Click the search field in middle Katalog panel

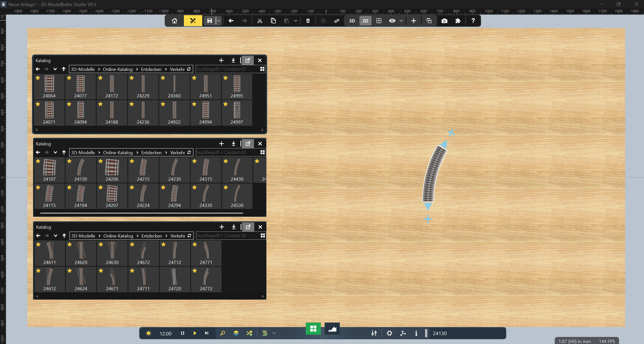227,152
